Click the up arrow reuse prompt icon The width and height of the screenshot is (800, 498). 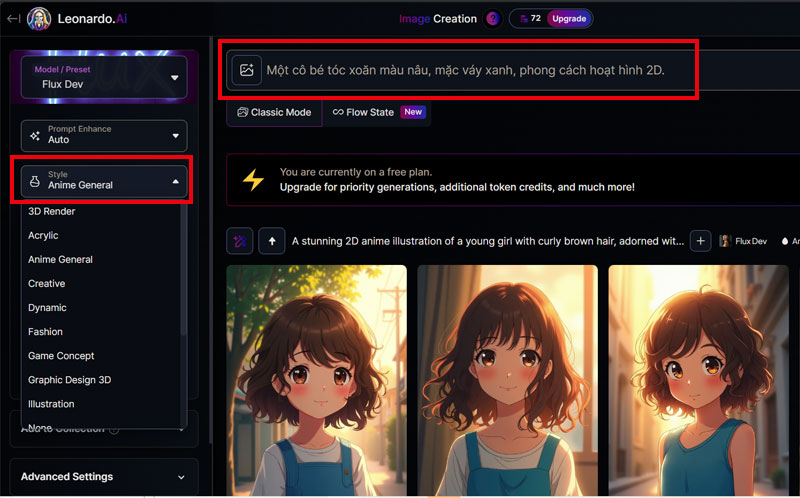[x=272, y=241]
